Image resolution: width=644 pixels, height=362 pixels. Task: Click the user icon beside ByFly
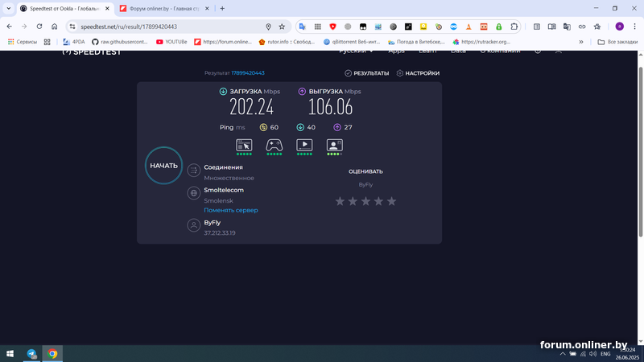pyautogui.click(x=193, y=226)
